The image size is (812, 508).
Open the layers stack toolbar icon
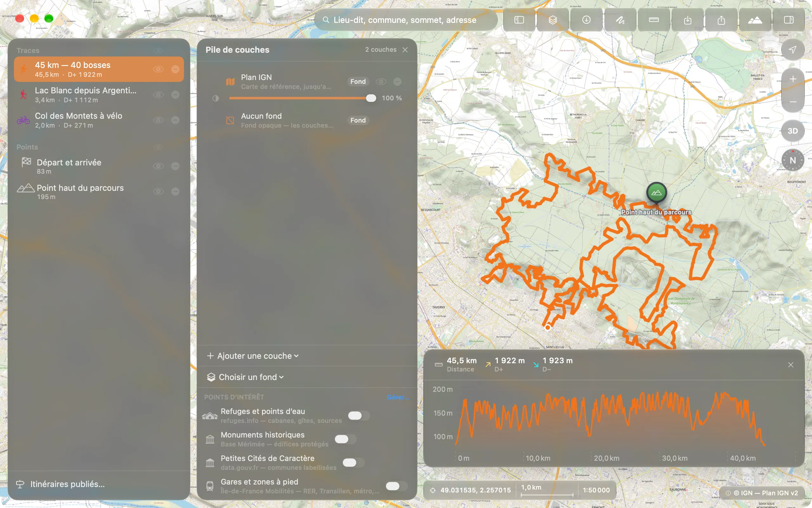coord(553,20)
